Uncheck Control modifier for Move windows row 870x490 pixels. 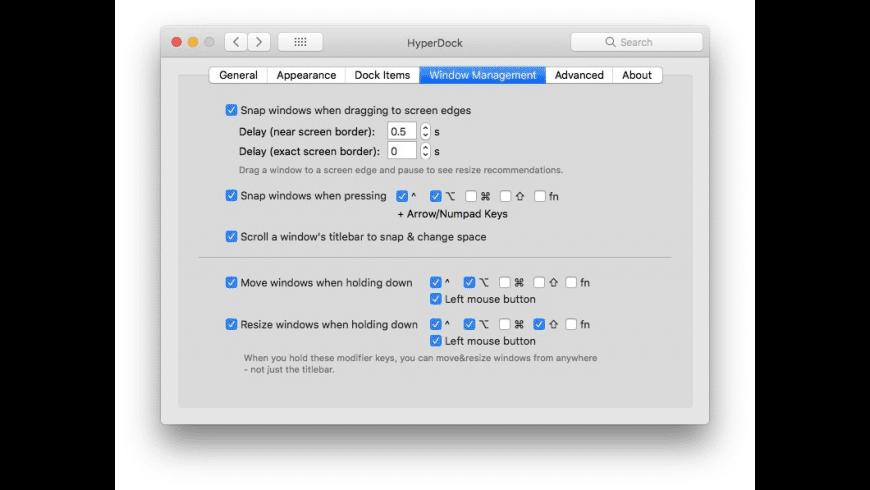coord(436,282)
